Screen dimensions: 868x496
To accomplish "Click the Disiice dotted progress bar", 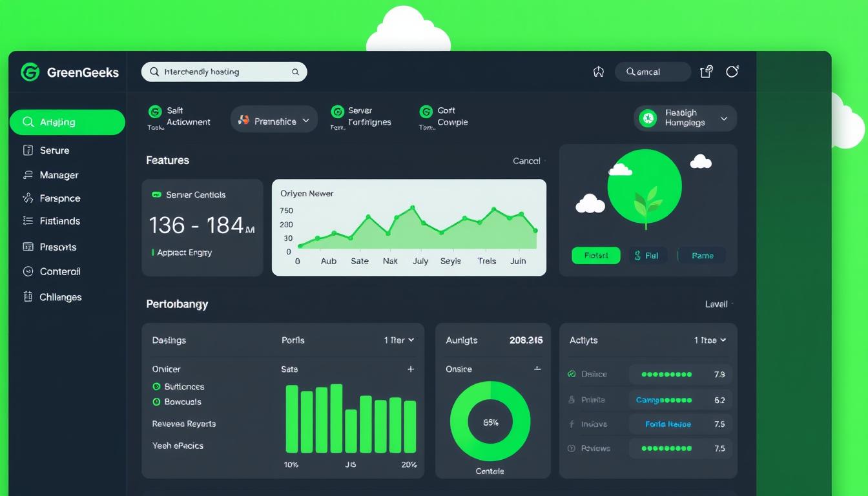I will click(x=666, y=374).
